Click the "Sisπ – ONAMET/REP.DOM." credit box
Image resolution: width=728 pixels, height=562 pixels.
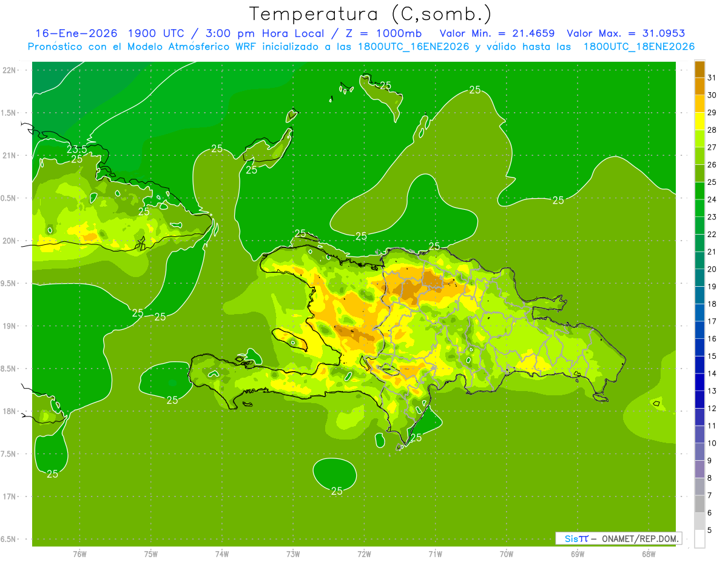(x=619, y=538)
